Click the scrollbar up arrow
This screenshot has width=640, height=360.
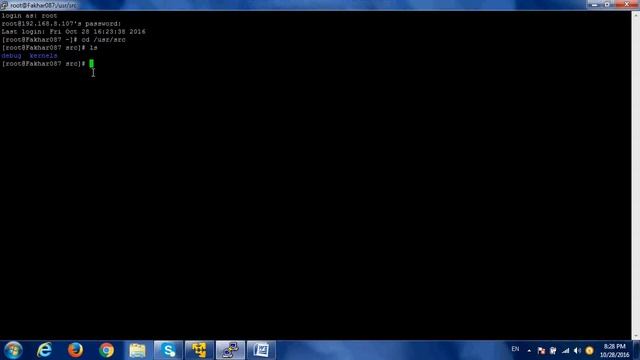click(636, 15)
